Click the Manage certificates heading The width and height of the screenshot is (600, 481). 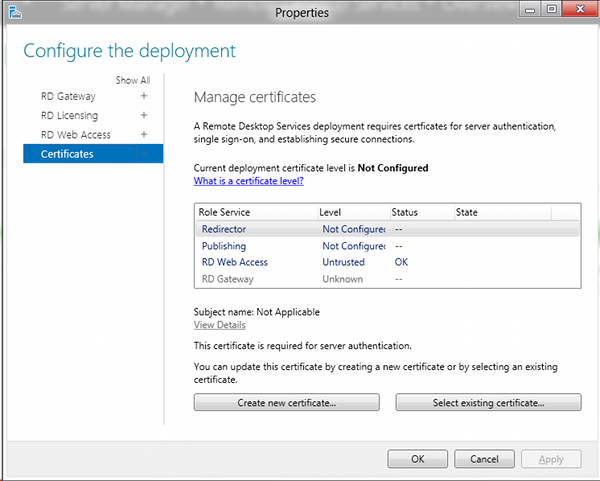[x=255, y=97]
